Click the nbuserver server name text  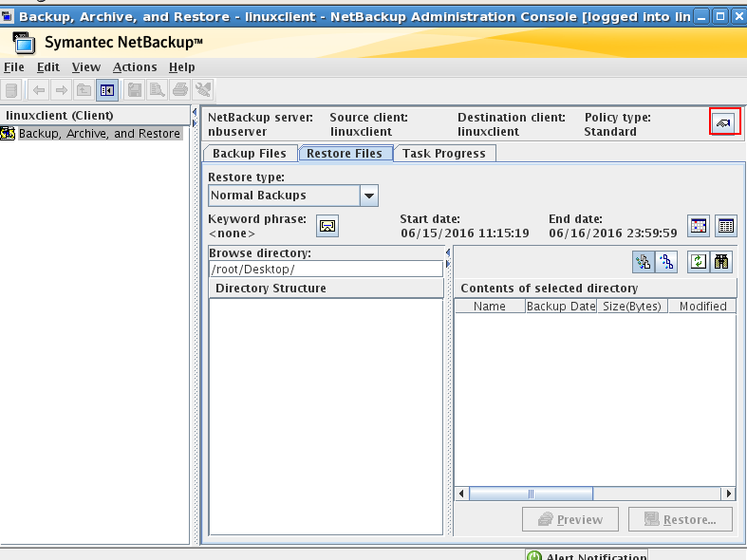coord(237,132)
